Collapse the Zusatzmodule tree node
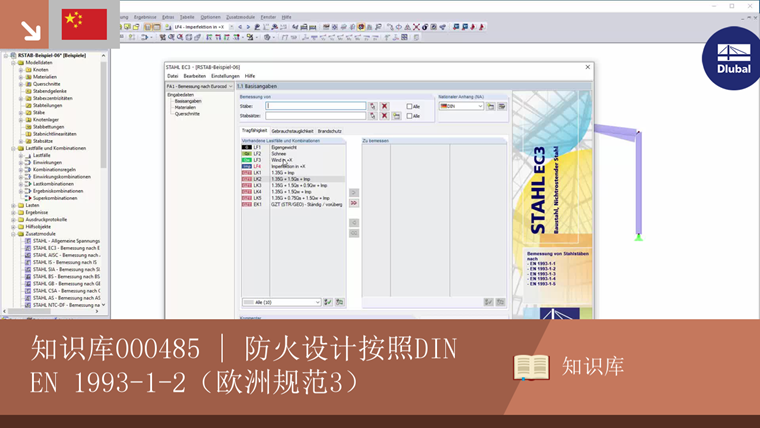Screen dimensions: 760x428 tap(14, 234)
